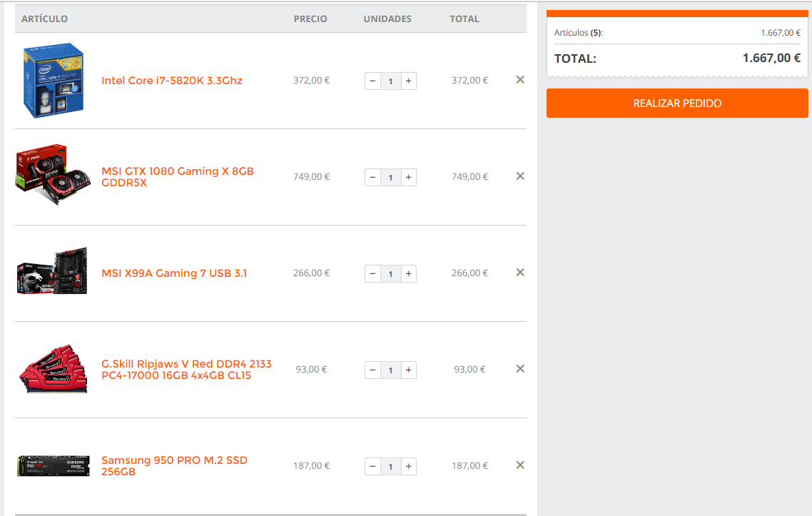812x516 pixels.
Task: Decrease quantity of MSI X99A Gaming 7
Action: click(372, 273)
